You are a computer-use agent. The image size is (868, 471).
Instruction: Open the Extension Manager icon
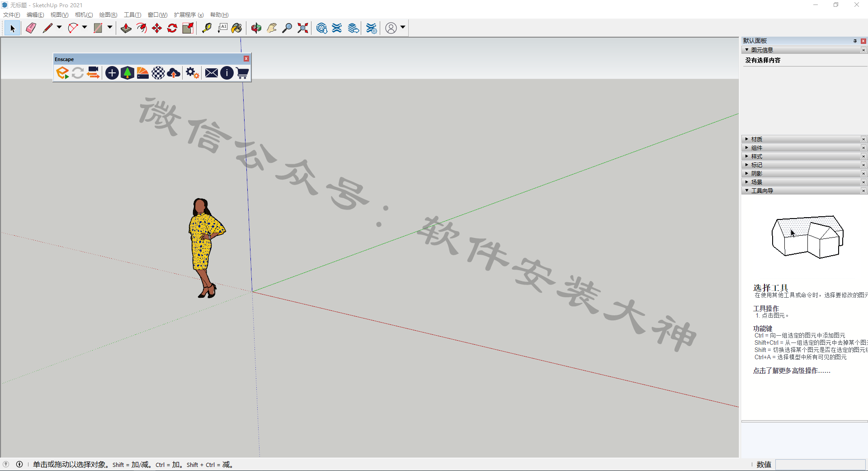[x=371, y=28]
